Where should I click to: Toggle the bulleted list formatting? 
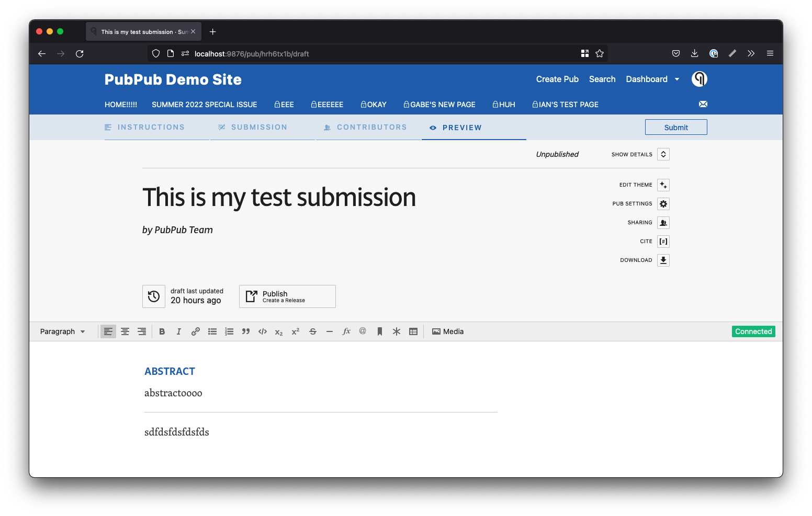coord(212,331)
